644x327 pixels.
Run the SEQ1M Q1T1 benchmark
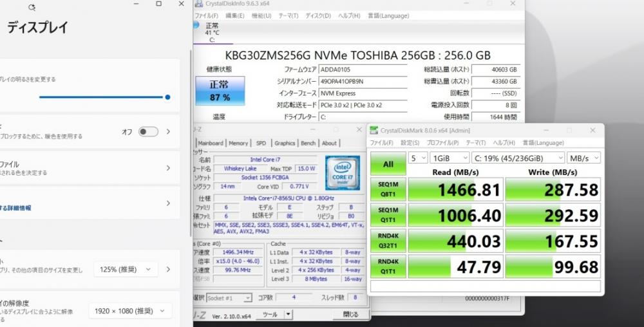[388, 214]
